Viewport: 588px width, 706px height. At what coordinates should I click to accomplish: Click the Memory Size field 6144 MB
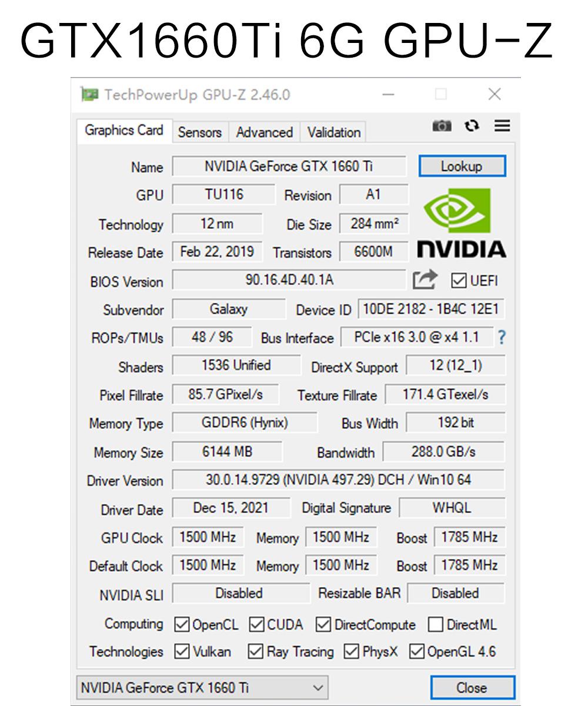227,452
